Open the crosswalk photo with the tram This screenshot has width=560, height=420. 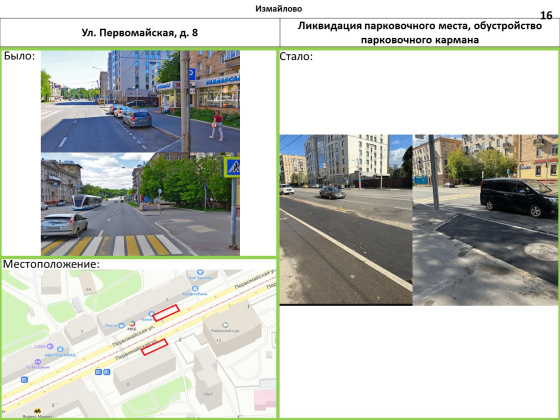(140, 204)
